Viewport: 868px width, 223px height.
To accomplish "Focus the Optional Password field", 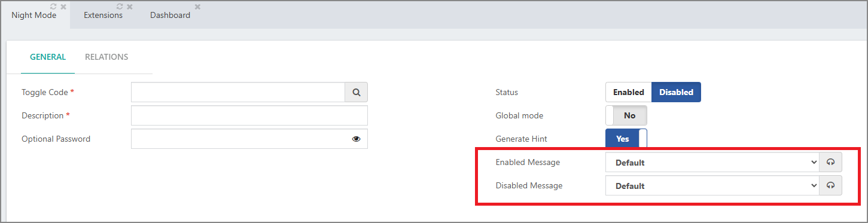I will 249,139.
